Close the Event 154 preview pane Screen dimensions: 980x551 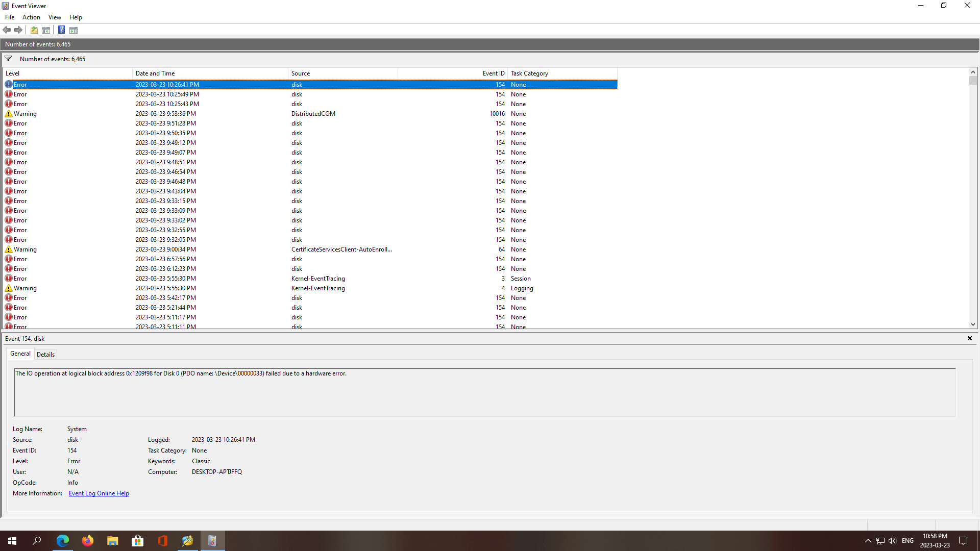970,338
